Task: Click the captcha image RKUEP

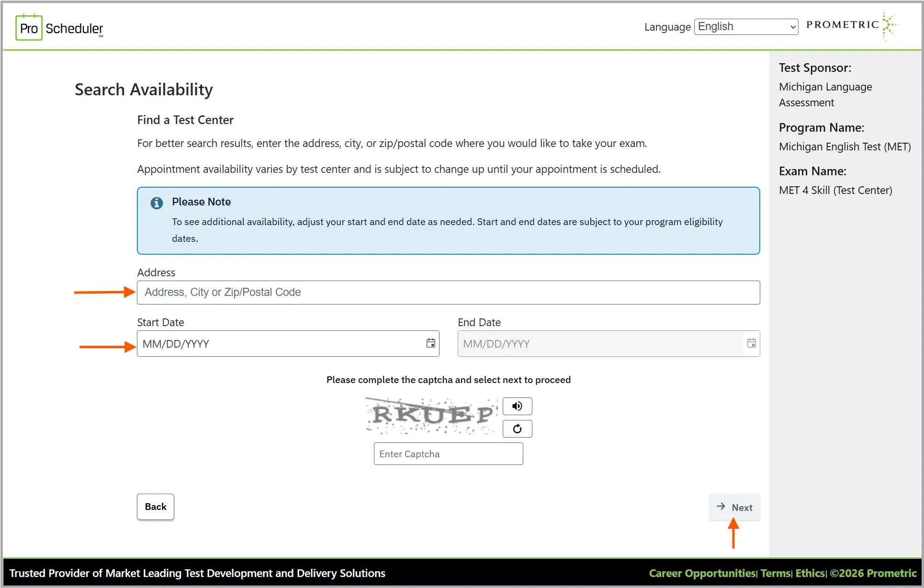Action: click(432, 415)
